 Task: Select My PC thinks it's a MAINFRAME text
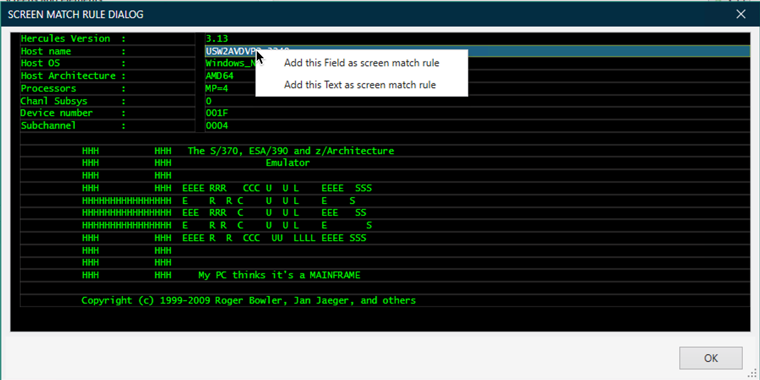pyautogui.click(x=279, y=275)
